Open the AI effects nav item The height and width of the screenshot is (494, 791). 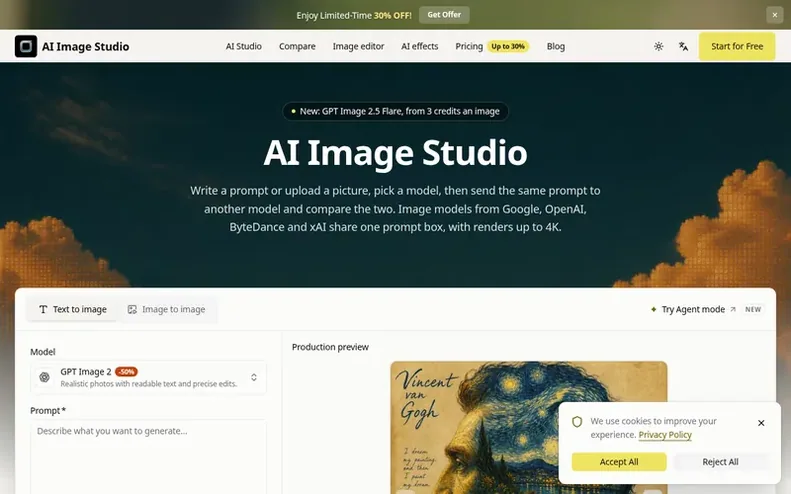[x=420, y=46]
